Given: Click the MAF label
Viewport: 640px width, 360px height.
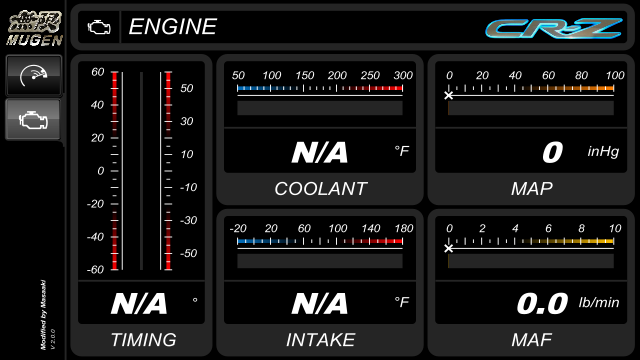Looking at the screenshot, I should point(532,340).
